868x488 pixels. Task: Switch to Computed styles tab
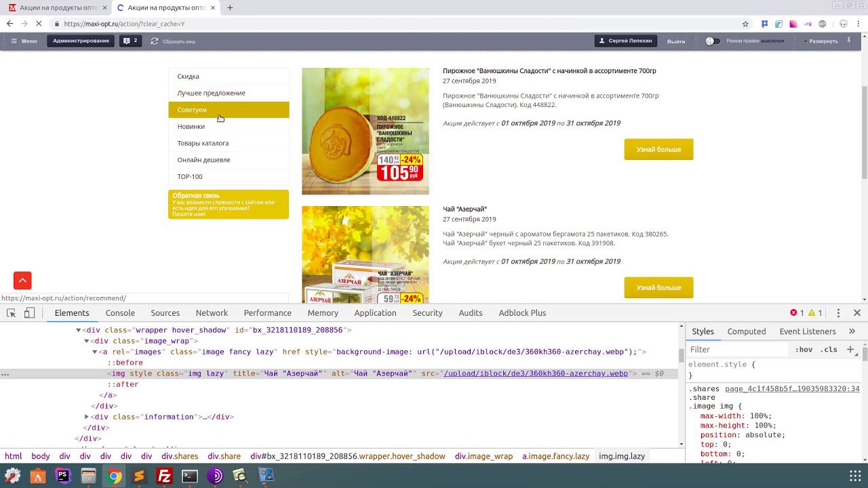(x=747, y=331)
